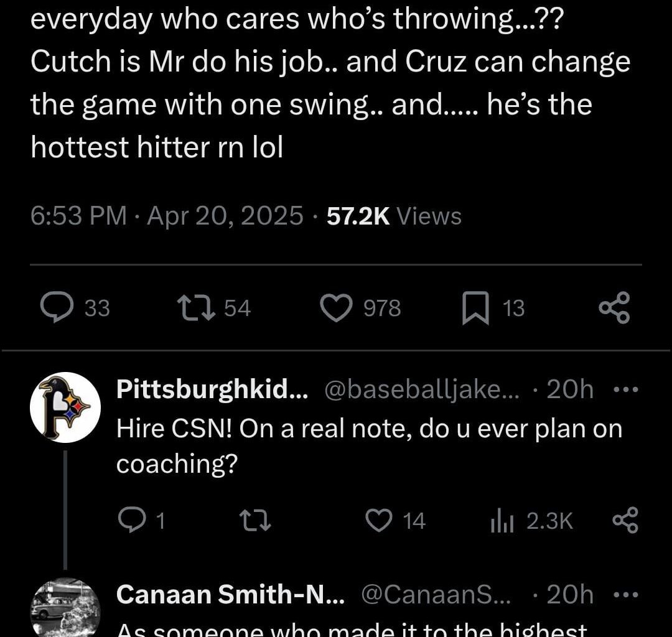
Task: Open the more options menu on Canaan's reply
Action: tap(626, 594)
